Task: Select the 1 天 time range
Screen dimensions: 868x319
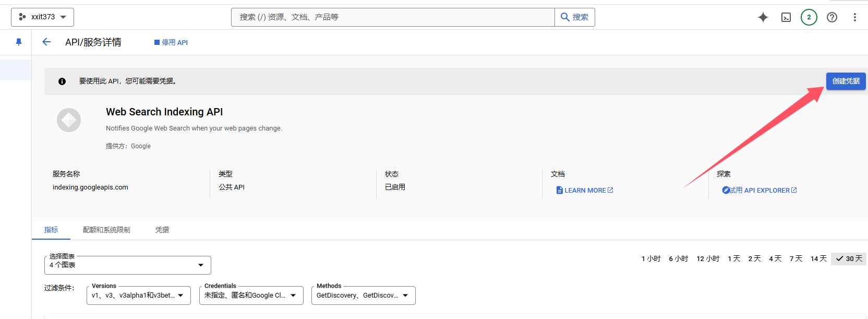Action: [x=734, y=258]
